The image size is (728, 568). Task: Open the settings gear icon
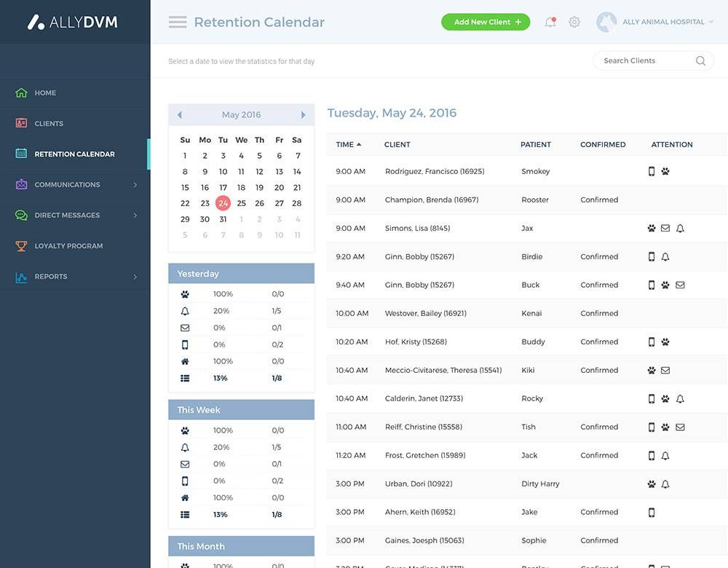point(574,22)
